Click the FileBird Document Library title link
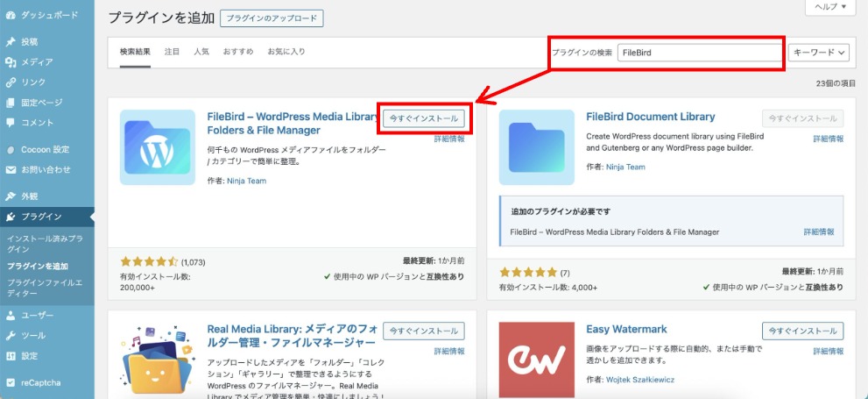Image resolution: width=868 pixels, height=399 pixels. click(x=651, y=117)
